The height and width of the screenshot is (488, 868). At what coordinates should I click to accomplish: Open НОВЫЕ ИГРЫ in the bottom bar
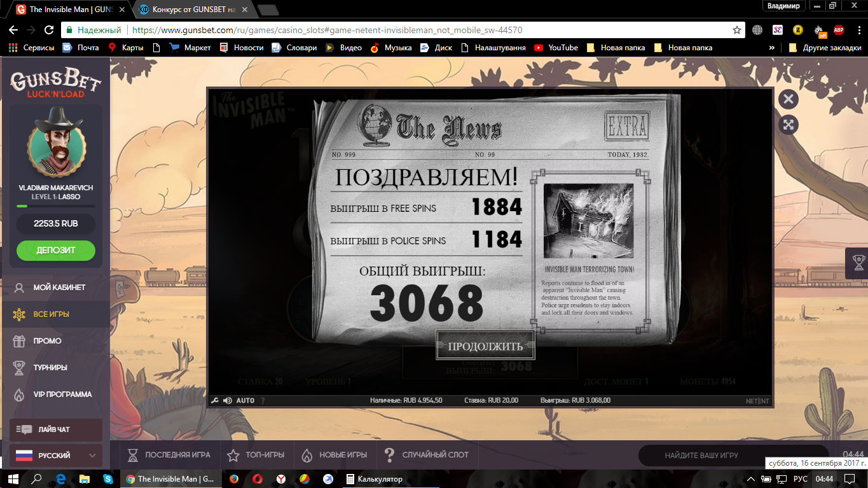pyautogui.click(x=334, y=455)
